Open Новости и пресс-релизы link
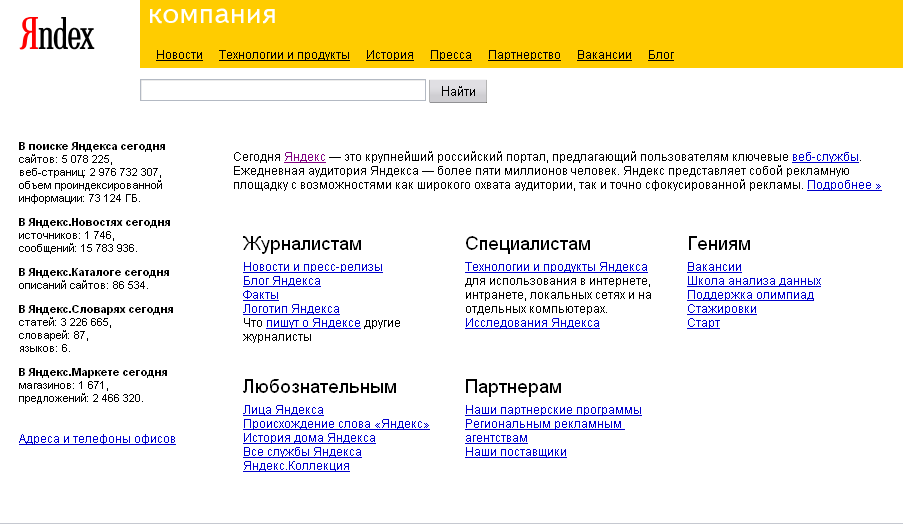903x524 pixels. click(313, 267)
